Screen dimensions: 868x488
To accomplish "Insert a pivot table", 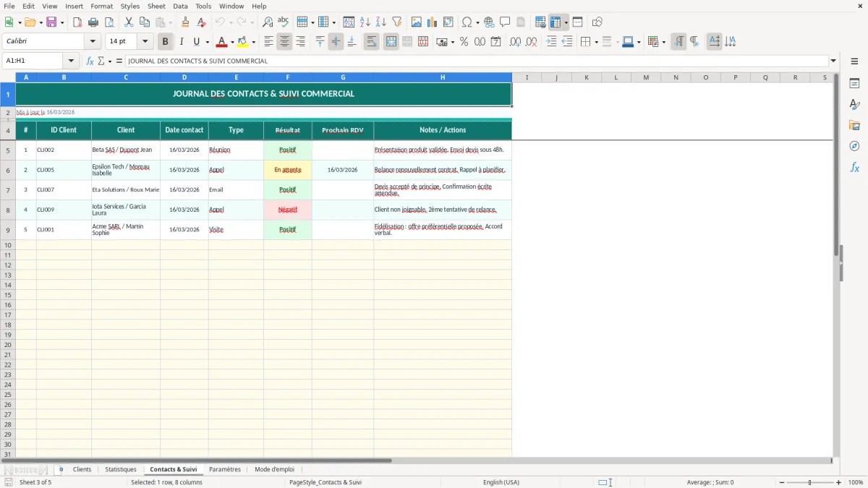I will coord(448,22).
